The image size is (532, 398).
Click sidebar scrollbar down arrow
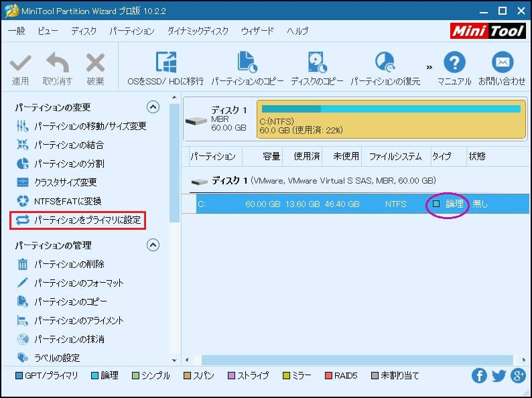coord(174,360)
